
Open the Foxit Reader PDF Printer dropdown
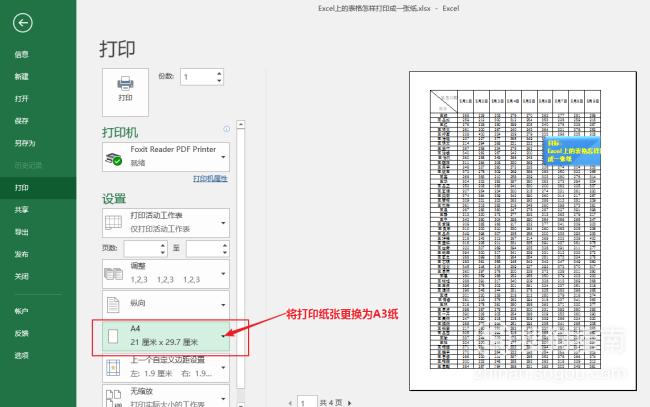point(223,157)
